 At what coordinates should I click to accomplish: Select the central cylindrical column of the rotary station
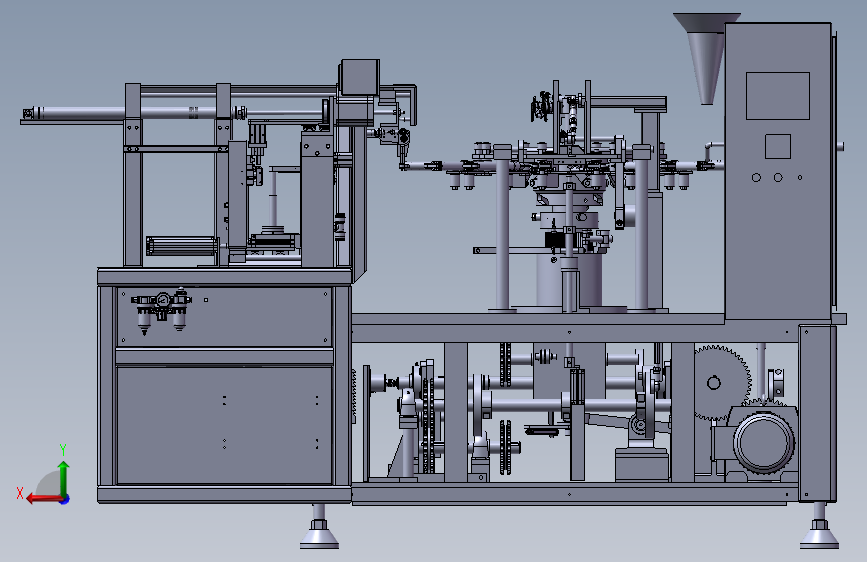coord(570,279)
